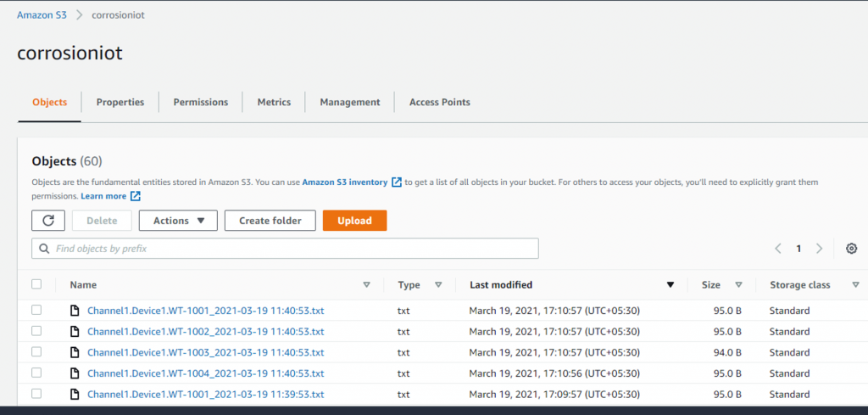This screenshot has width=868, height=415.
Task: Click the Objects (60) heading
Action: tap(67, 161)
